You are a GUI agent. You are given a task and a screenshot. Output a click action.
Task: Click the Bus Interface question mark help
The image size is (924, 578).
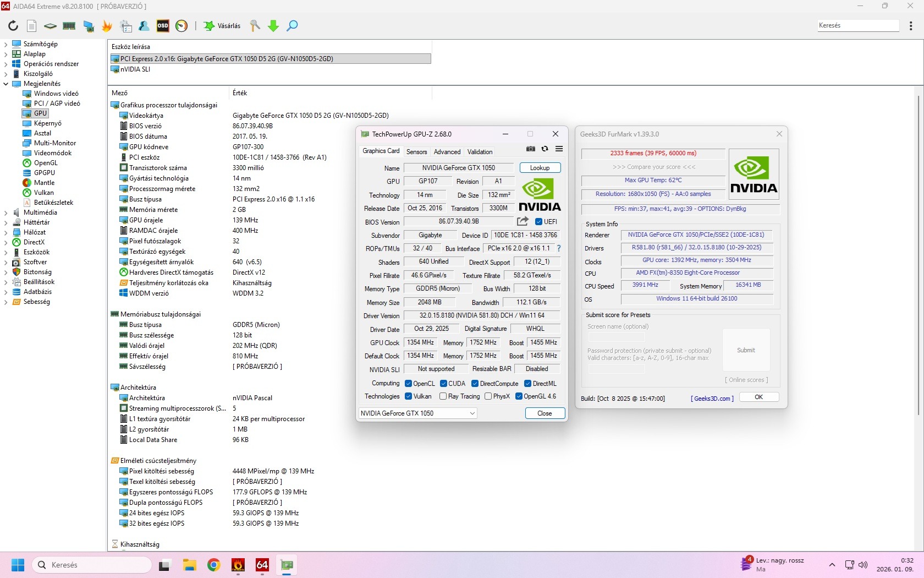click(559, 248)
